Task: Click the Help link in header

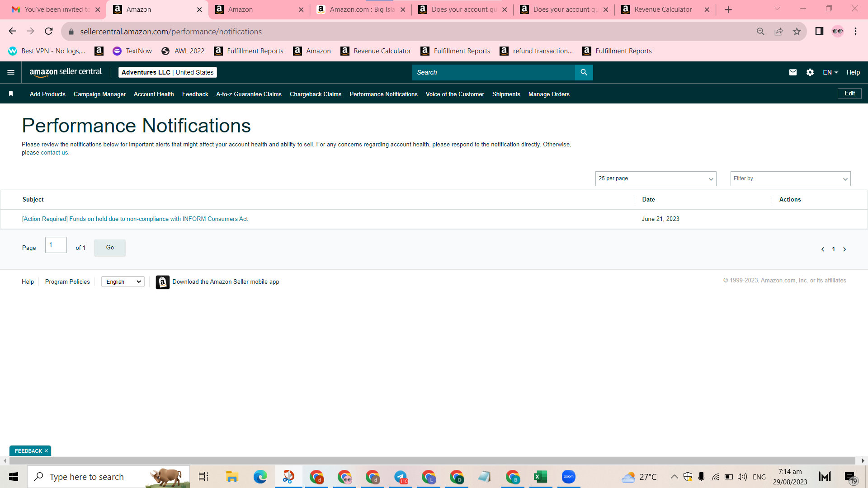Action: (x=853, y=72)
